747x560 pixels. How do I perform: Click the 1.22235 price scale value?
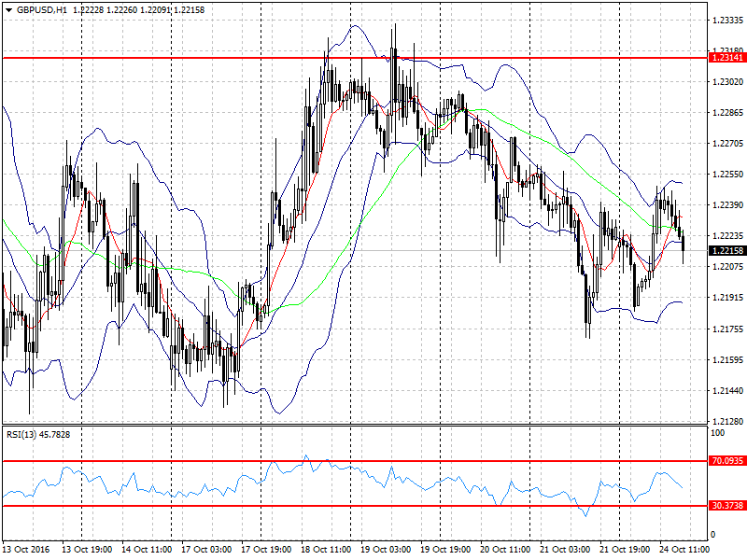[x=727, y=236]
